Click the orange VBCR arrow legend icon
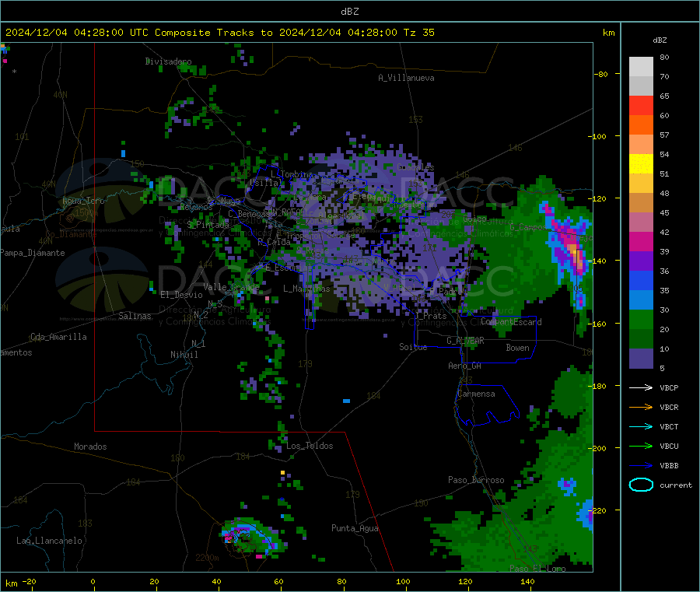This screenshot has height=592, width=700. [x=641, y=407]
